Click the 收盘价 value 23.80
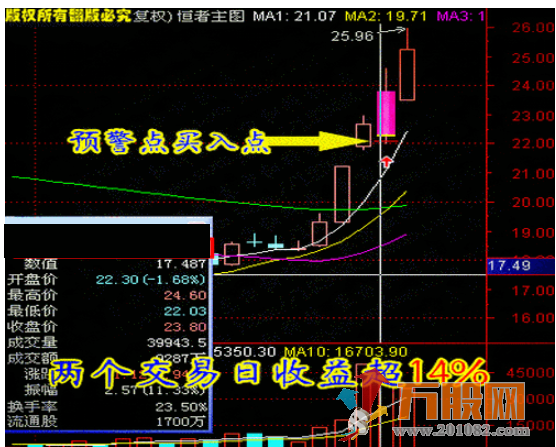This screenshot has height=447, width=556. click(185, 327)
